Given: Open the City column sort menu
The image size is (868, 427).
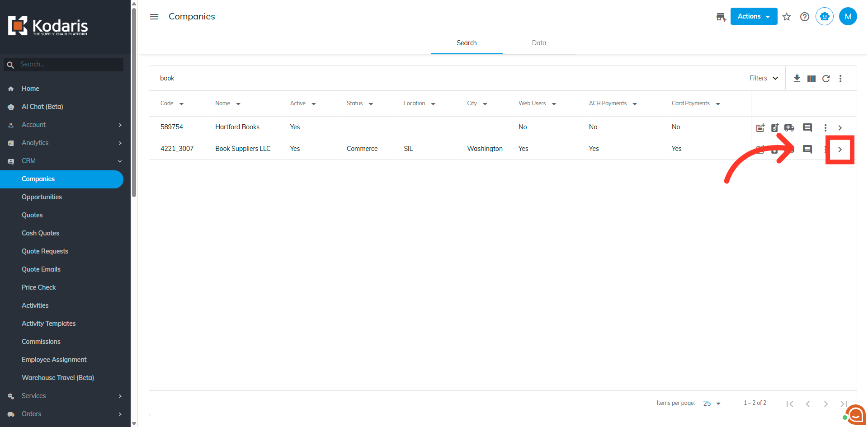Looking at the screenshot, I should pos(485,104).
